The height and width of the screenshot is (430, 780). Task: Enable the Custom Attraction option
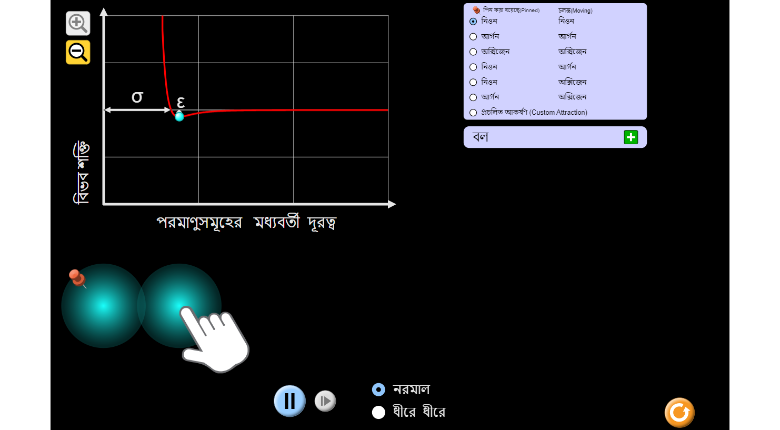coord(473,112)
